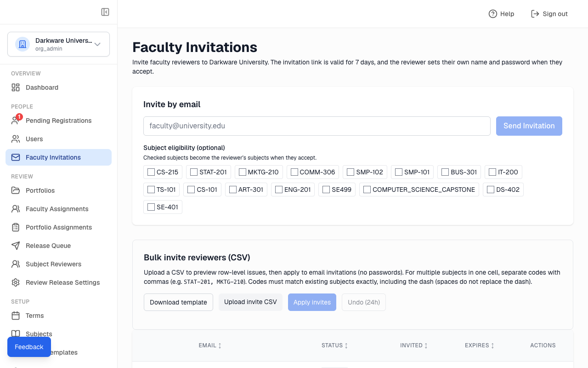Screen dimensions: 588x368
Task: Click the Faculty Invitations heading
Action: point(195,47)
